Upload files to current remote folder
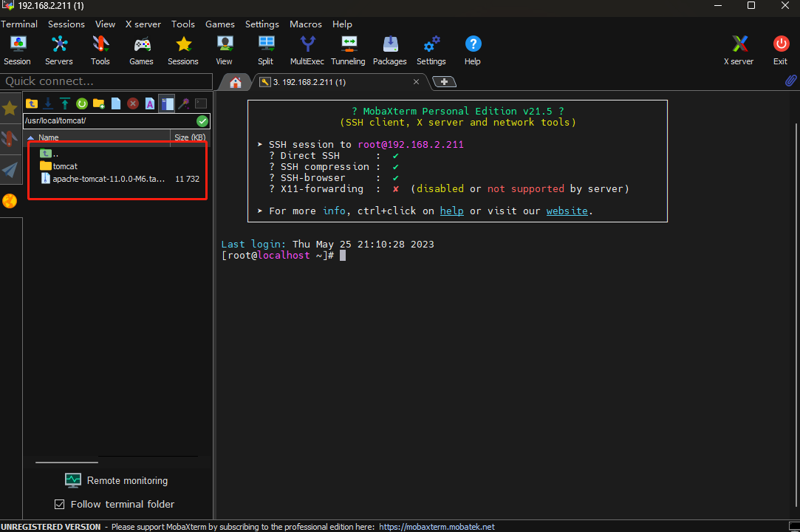 [65, 104]
